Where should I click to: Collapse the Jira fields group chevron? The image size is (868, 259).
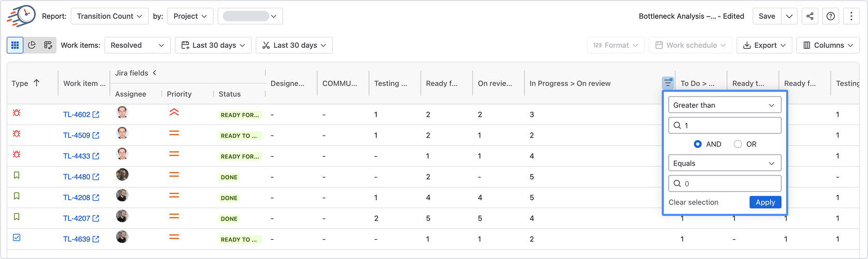(x=154, y=73)
